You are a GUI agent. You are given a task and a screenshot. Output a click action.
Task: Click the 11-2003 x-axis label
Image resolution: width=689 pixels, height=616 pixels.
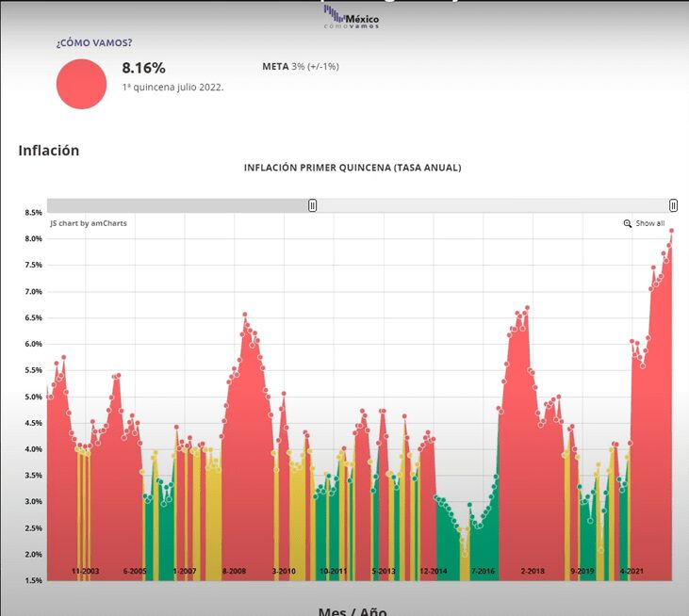[85, 571]
